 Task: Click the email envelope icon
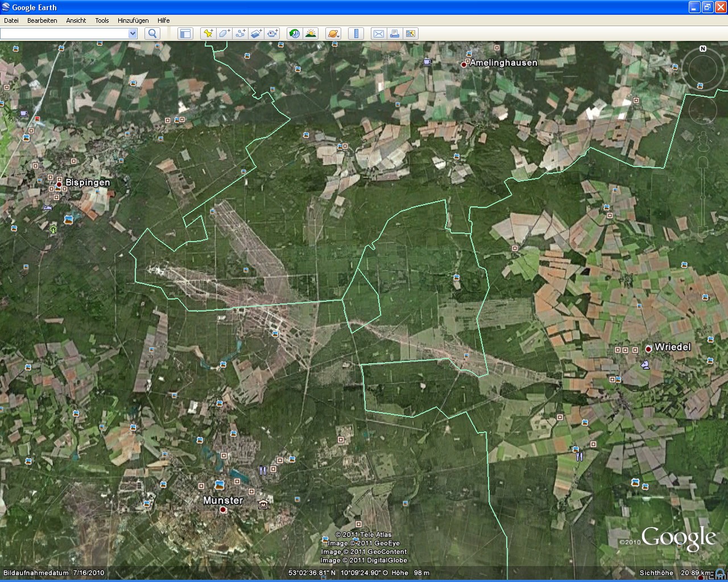[x=378, y=34]
